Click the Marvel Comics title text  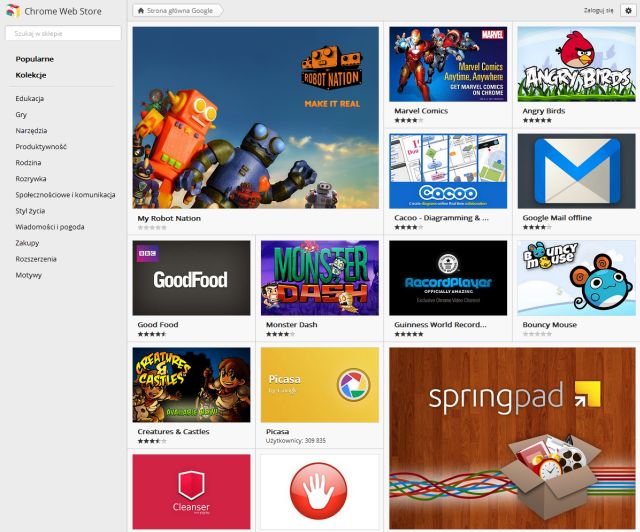point(421,111)
